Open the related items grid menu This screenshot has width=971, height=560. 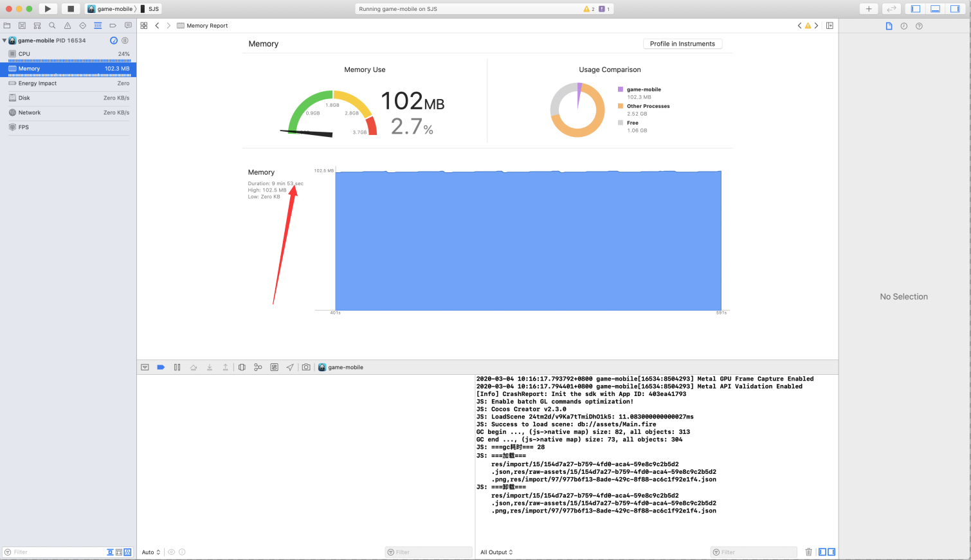144,26
